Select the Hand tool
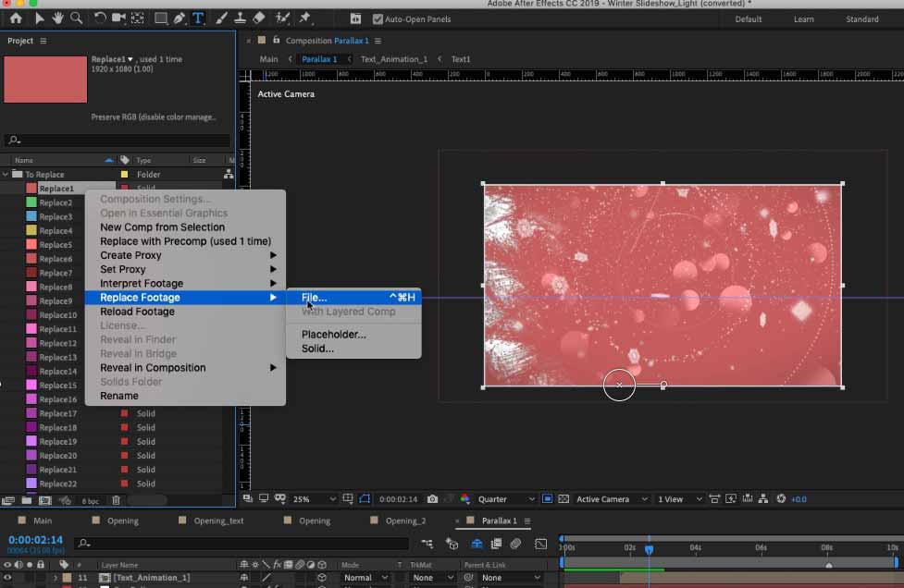 coord(57,18)
